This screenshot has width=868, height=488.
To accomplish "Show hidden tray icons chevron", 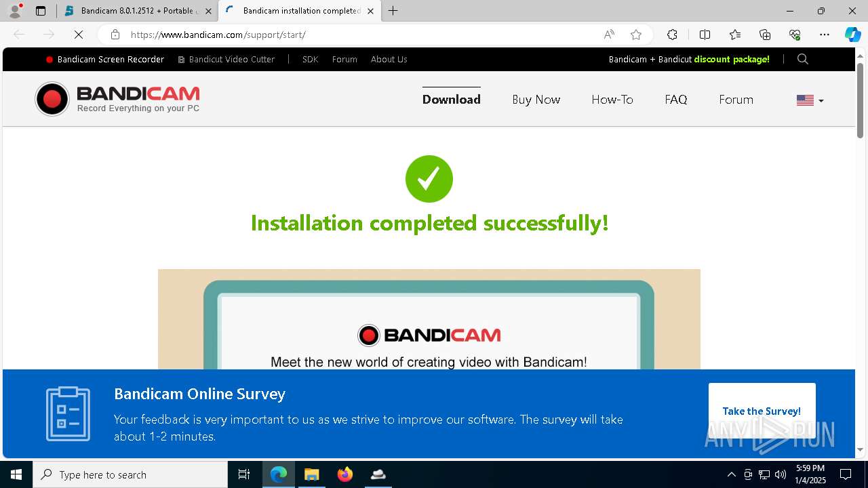I will point(731,474).
